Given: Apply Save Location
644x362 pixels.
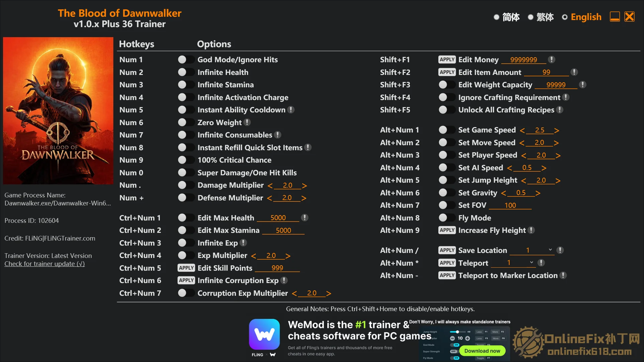Looking at the screenshot, I should click(x=447, y=250).
